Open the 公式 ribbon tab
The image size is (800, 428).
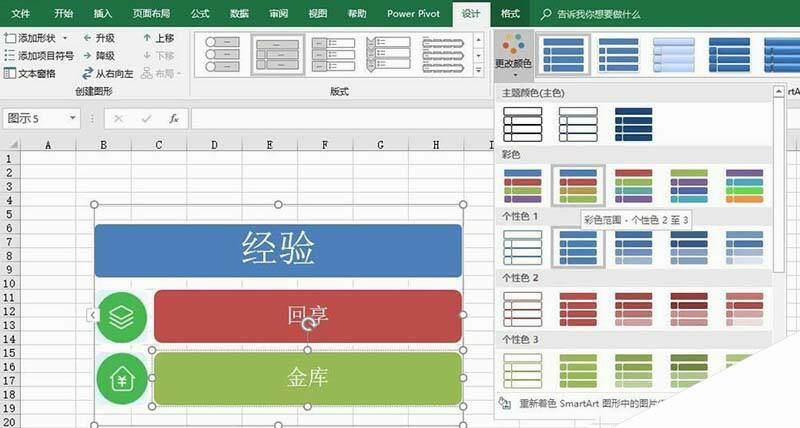[x=199, y=14]
